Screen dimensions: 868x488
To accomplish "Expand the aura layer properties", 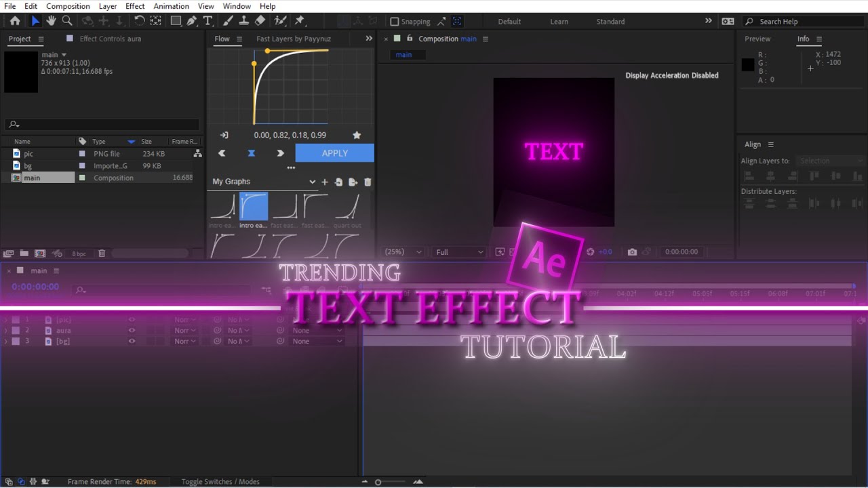I will point(6,331).
